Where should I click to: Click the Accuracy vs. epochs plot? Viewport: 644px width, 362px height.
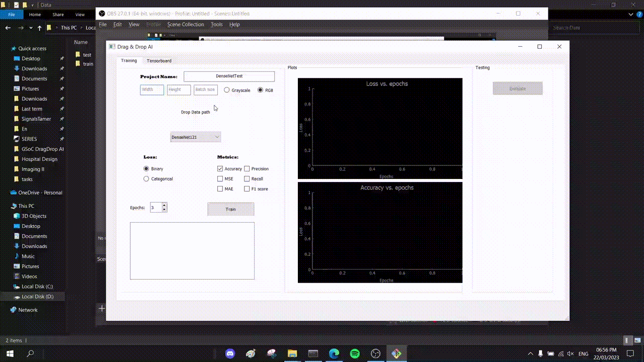click(x=380, y=232)
